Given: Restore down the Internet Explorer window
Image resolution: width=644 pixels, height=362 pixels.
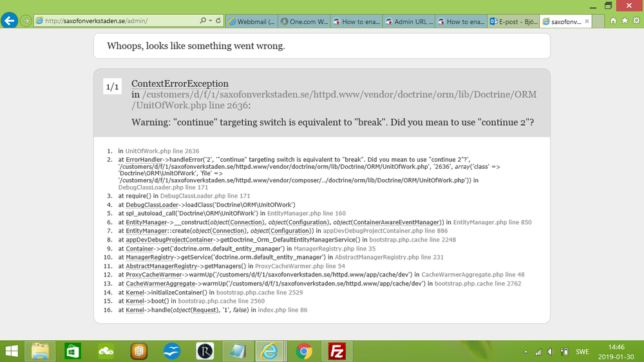Looking at the screenshot, I should [x=609, y=6].
